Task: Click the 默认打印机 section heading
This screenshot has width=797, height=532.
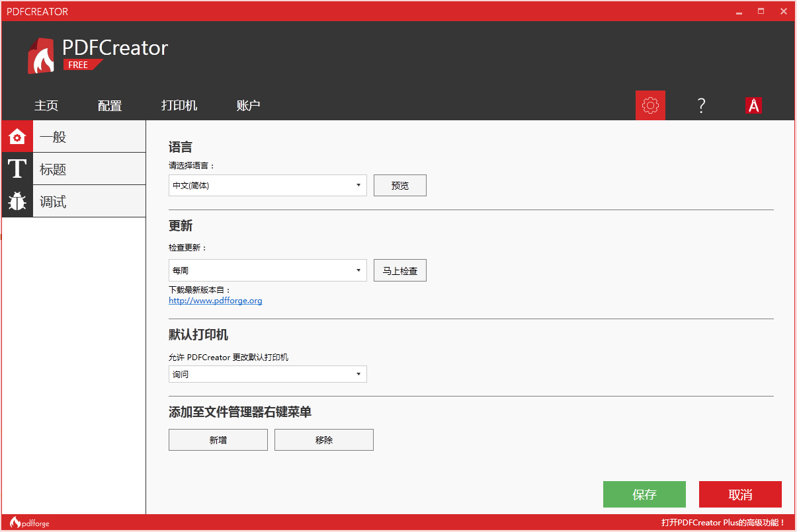Action: coord(198,335)
